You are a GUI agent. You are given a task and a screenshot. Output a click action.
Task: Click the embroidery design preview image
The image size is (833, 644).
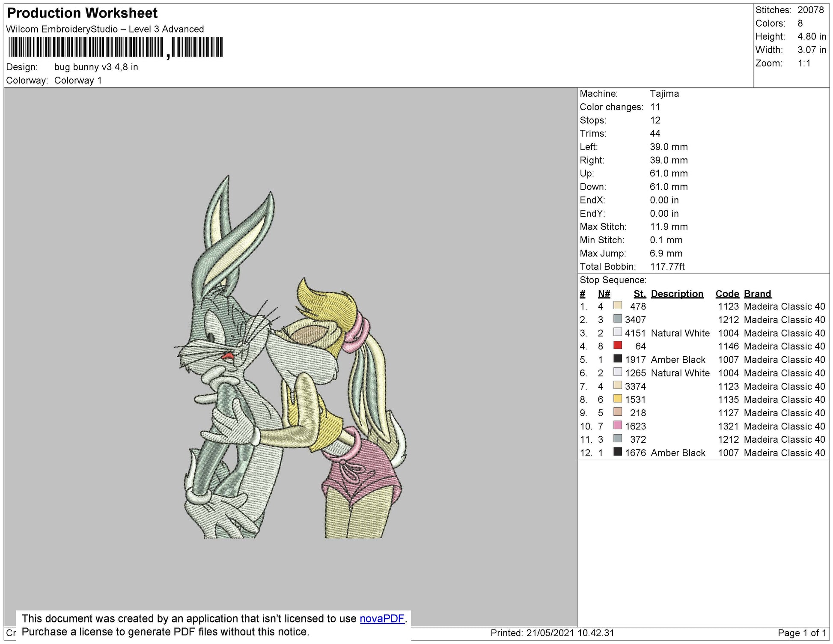pos(290,358)
